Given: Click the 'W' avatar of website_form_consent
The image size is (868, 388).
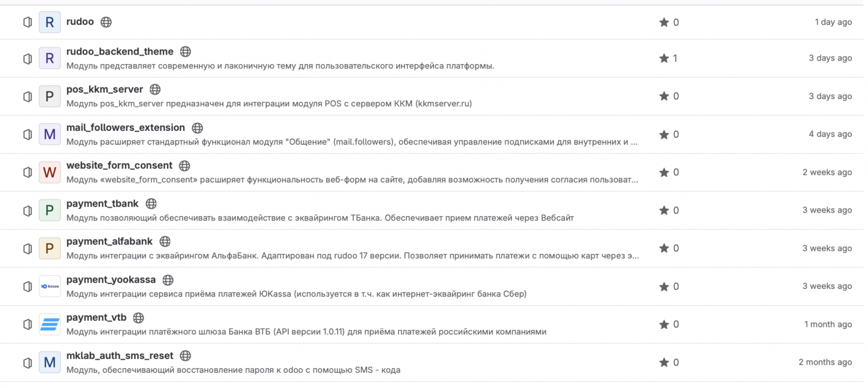Looking at the screenshot, I should tap(50, 172).
